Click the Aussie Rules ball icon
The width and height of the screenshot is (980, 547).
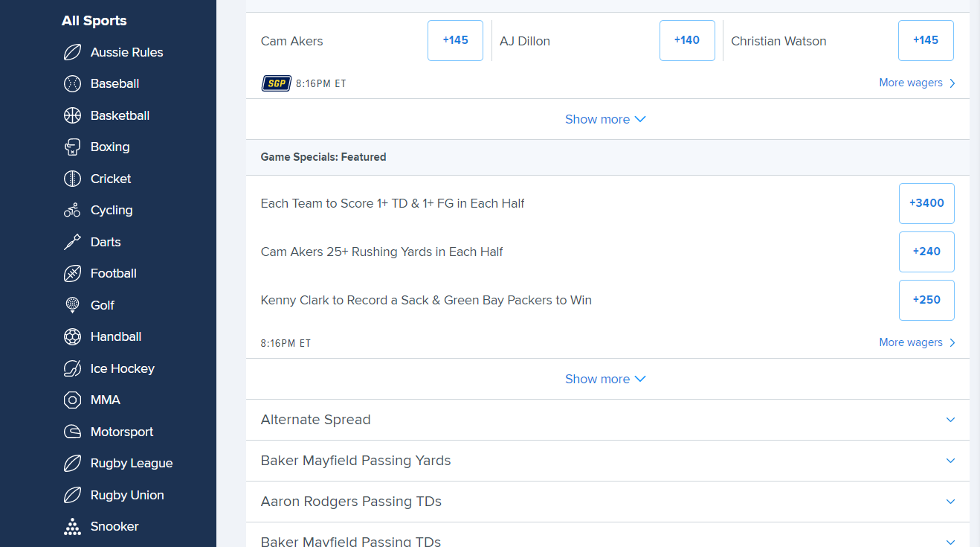pos(72,52)
